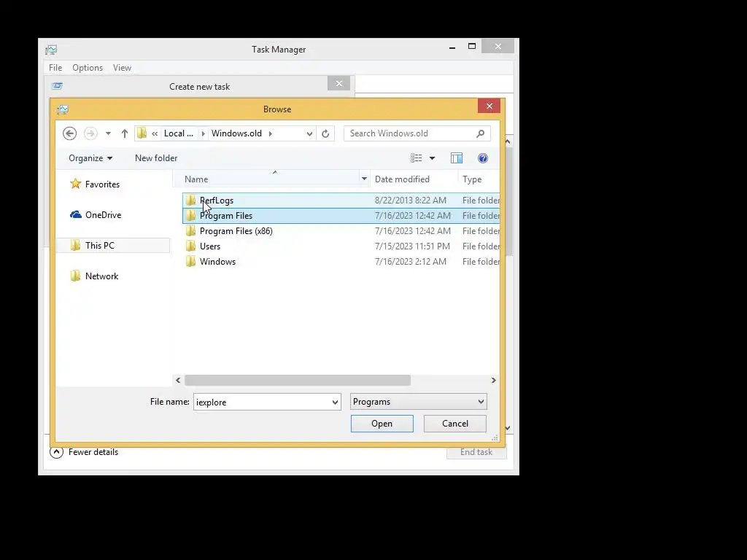Image resolution: width=747 pixels, height=560 pixels.
Task: Expand the Local breadcrumb arrow
Action: pos(203,134)
